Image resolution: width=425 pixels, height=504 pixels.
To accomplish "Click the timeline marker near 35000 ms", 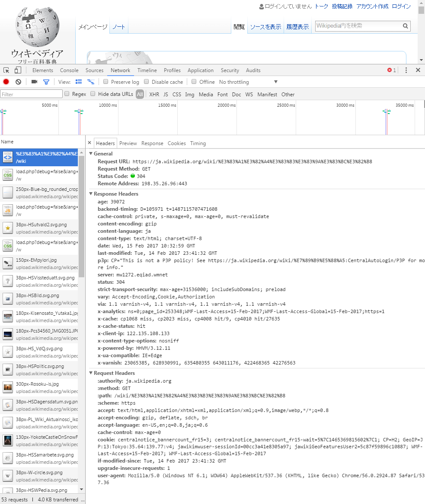I will 387,121.
